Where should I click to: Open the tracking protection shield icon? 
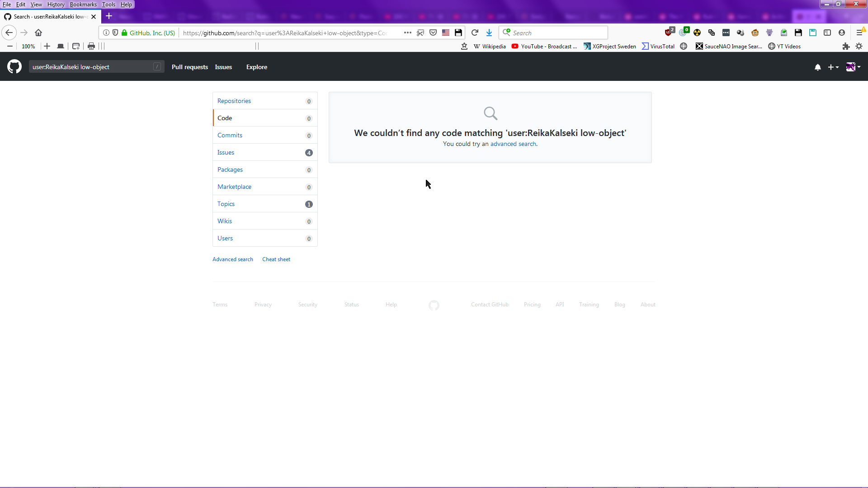(x=115, y=33)
